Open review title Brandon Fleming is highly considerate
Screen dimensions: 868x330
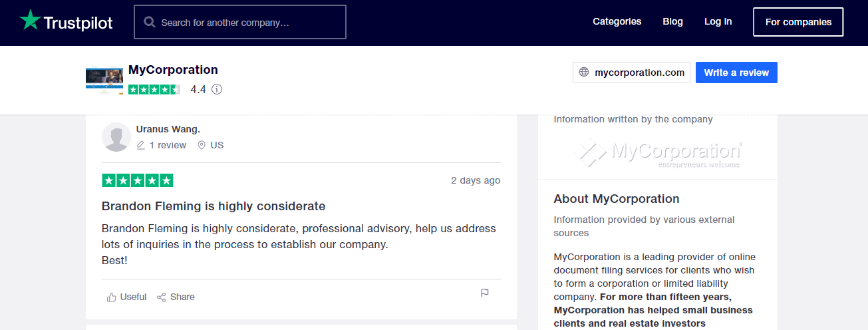point(214,206)
